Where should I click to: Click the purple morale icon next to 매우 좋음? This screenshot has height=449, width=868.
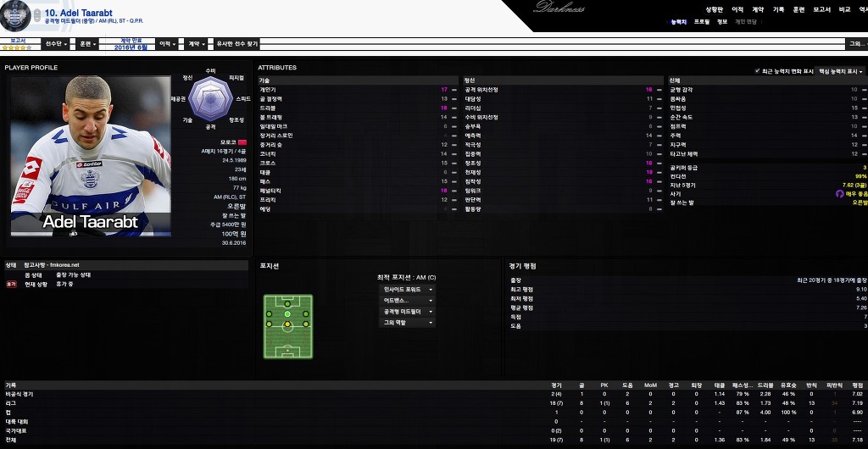[839, 194]
